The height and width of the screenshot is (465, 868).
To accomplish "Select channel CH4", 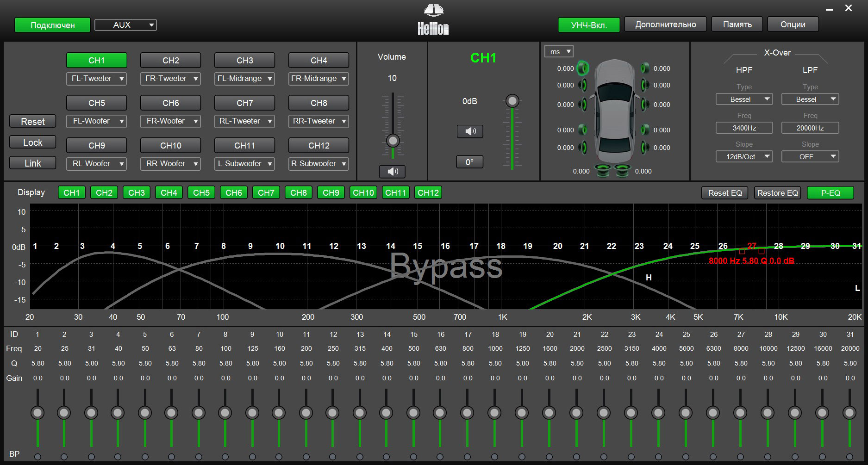I will tap(319, 60).
